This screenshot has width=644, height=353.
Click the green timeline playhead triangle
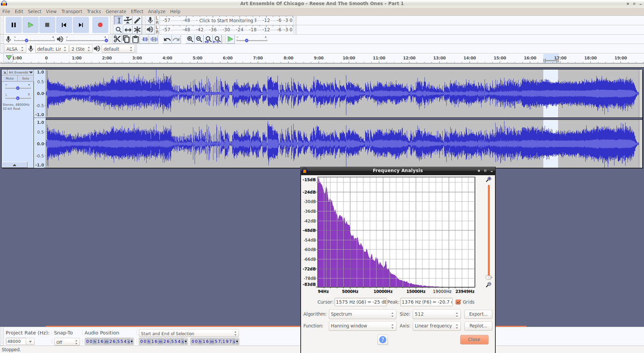tap(9, 58)
